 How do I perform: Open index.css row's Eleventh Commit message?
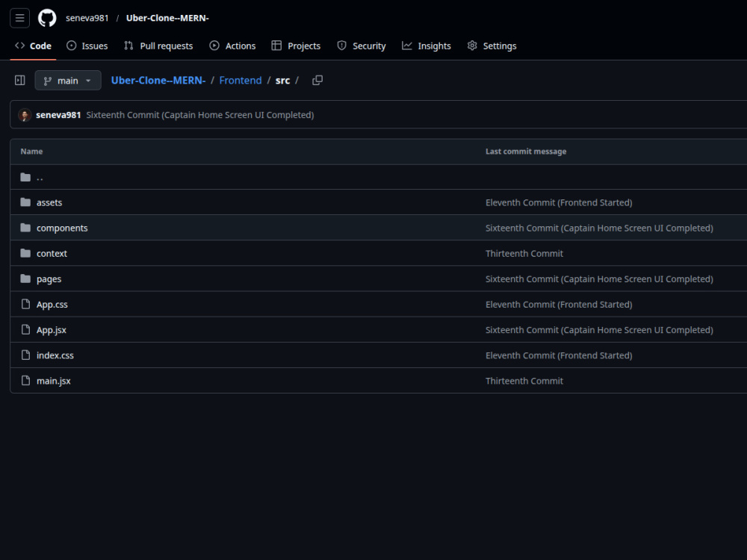click(x=559, y=355)
